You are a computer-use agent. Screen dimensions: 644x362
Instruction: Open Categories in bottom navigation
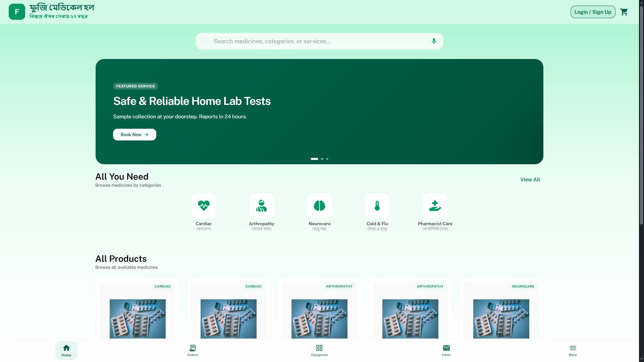pos(319,351)
